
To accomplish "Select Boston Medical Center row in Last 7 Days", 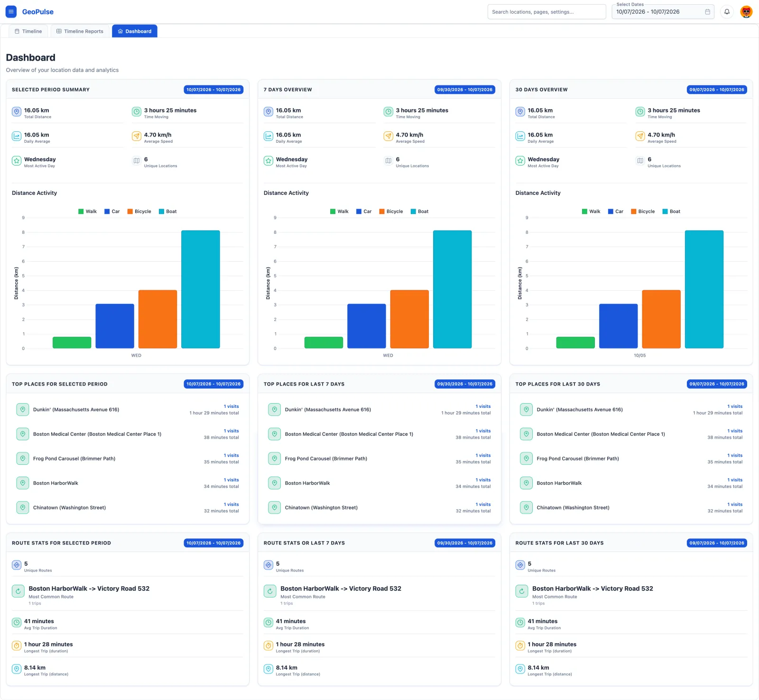I will point(379,434).
